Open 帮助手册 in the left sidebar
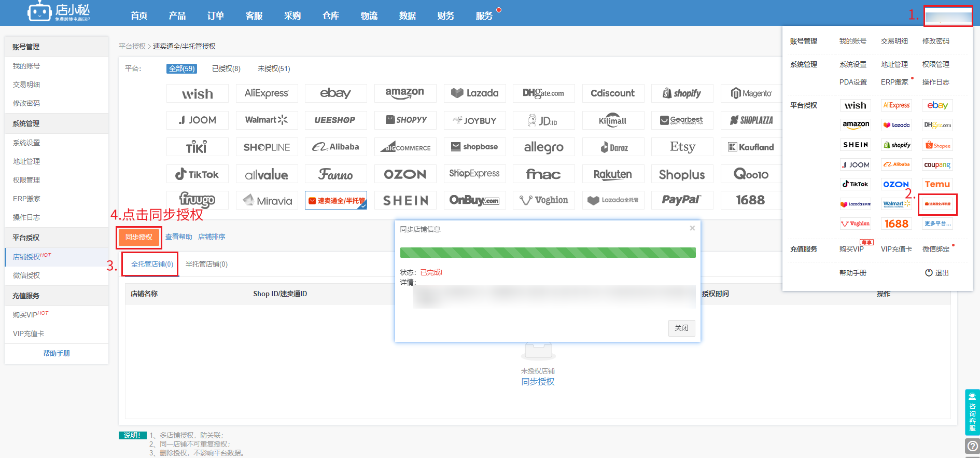This screenshot has width=980, height=458. coord(57,353)
